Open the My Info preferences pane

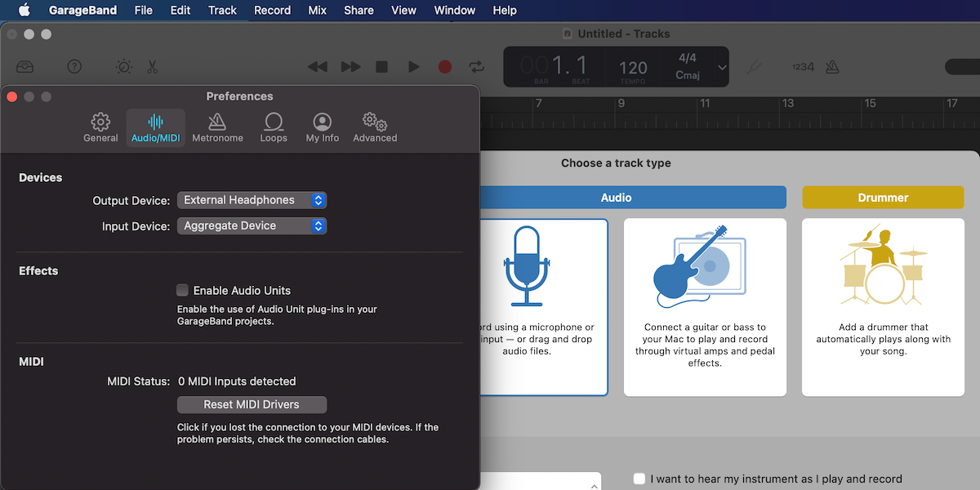point(322,127)
